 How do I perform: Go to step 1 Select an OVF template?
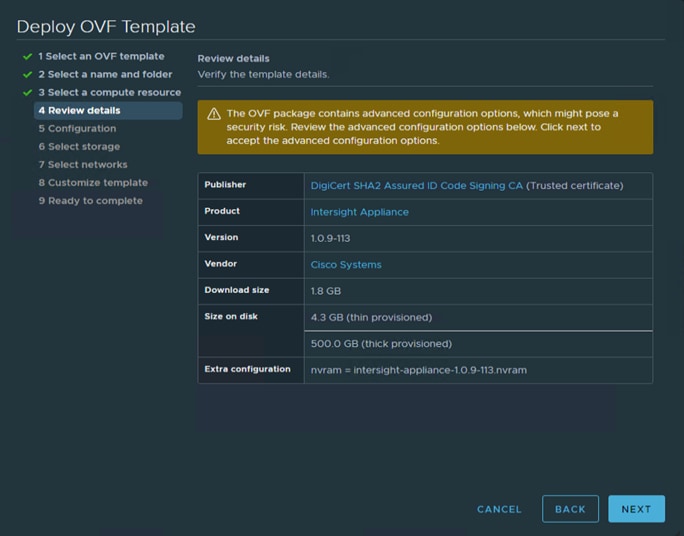point(101,56)
